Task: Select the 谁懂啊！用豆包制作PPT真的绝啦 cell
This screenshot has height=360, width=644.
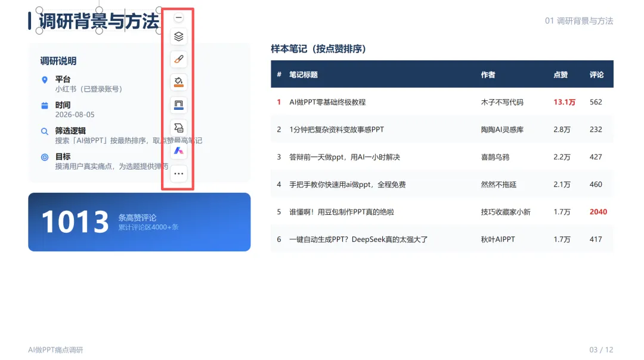Action: coord(342,212)
